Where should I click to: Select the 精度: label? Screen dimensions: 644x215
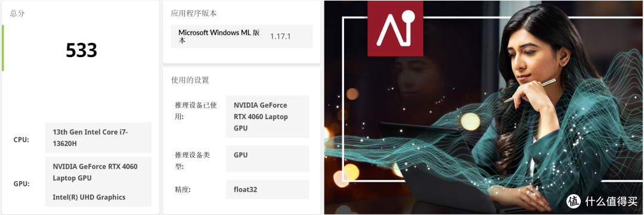(x=183, y=190)
